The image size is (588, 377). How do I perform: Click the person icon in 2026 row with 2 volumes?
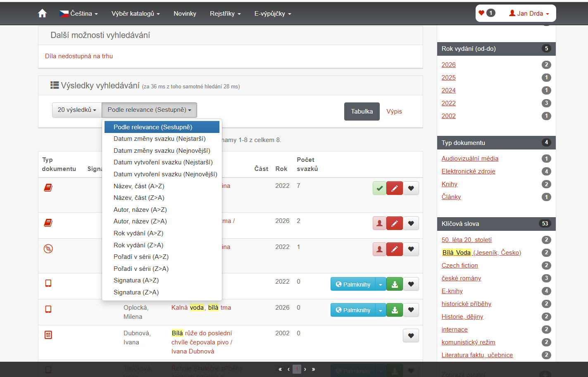click(x=379, y=223)
